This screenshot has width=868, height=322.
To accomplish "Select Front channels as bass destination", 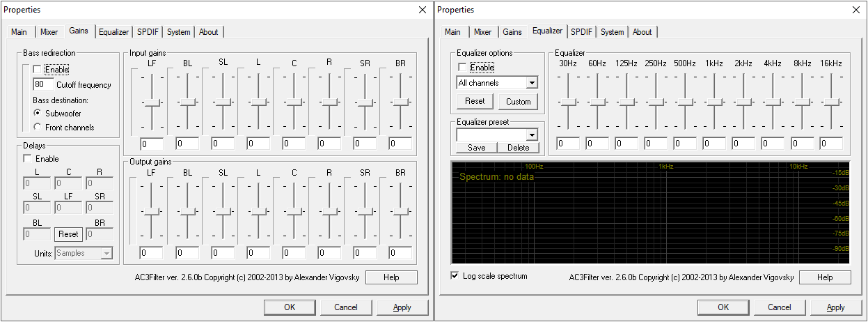I will [x=38, y=128].
